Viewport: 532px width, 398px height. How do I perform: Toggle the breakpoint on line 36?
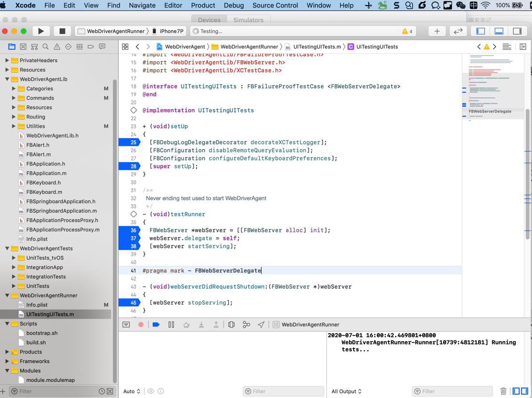[x=129, y=231]
